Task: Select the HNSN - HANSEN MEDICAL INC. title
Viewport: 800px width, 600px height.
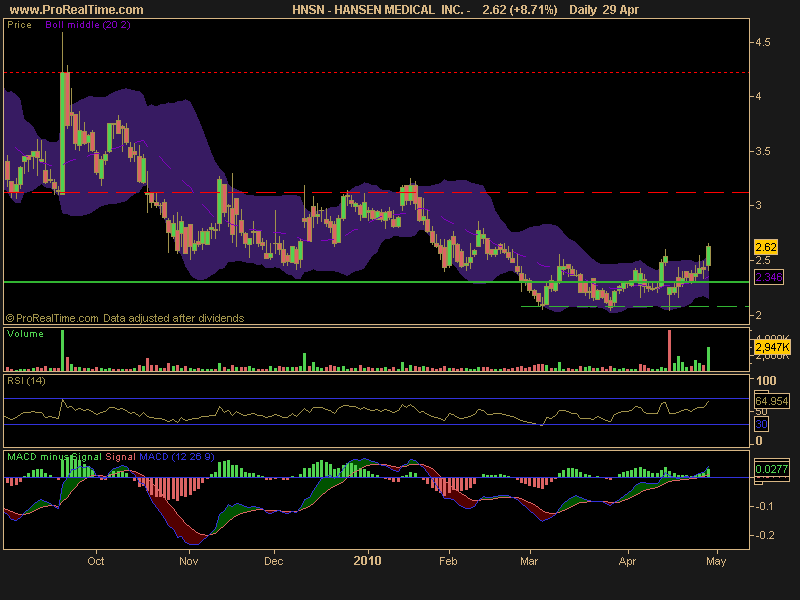Action: click(382, 10)
